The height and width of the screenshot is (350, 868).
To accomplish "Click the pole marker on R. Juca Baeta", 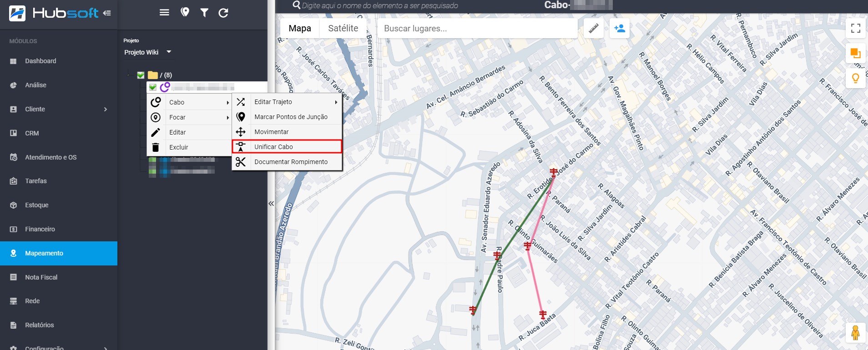I will point(543,314).
